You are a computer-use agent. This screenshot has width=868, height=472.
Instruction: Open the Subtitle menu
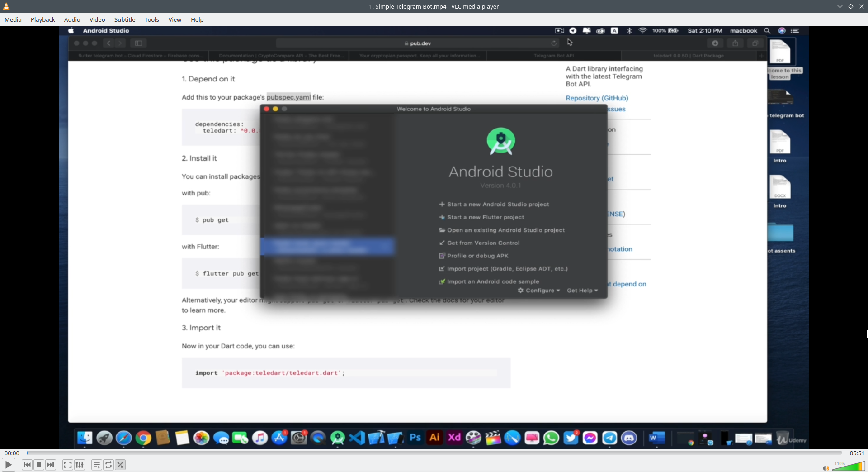(125, 19)
